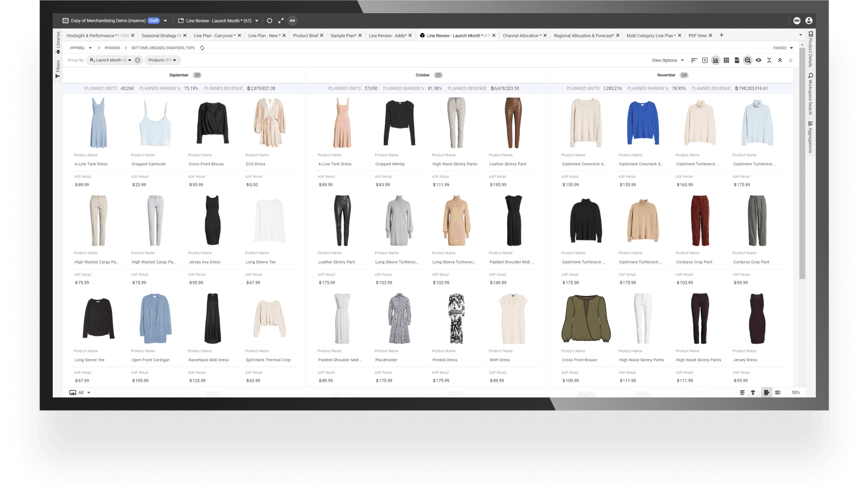
Task: Add a new tab with plus button
Action: (721, 35)
